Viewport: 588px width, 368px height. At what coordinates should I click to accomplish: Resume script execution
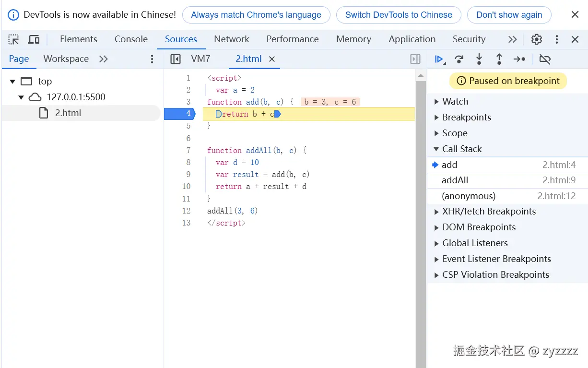(x=439, y=59)
